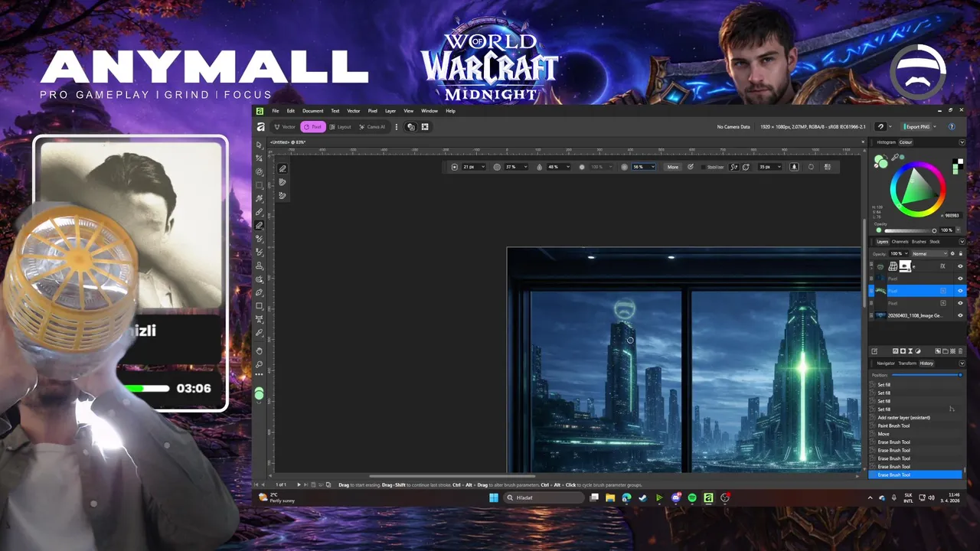This screenshot has width=980, height=551.
Task: Open the Layer menu
Action: 390,111
